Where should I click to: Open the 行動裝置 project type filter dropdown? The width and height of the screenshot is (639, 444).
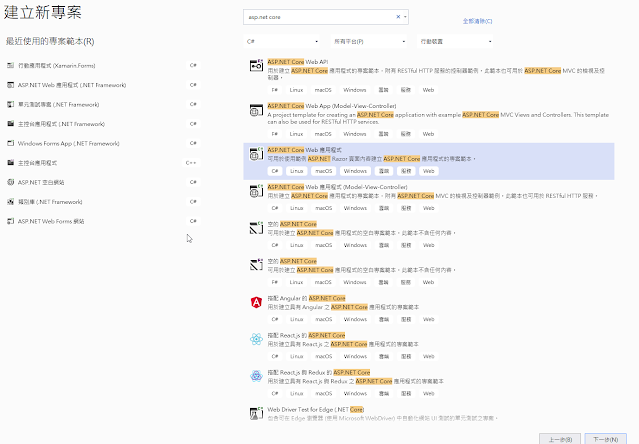tap(455, 41)
